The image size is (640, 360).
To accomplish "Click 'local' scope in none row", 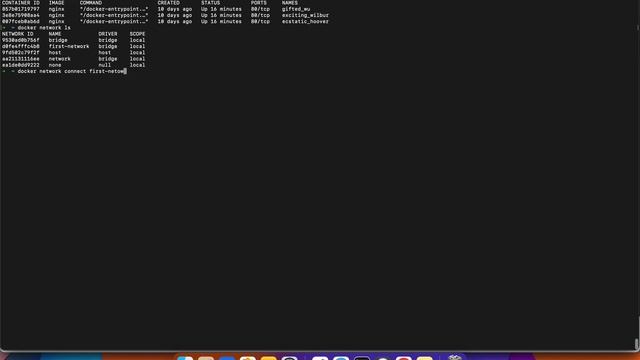I will pyautogui.click(x=138, y=65).
